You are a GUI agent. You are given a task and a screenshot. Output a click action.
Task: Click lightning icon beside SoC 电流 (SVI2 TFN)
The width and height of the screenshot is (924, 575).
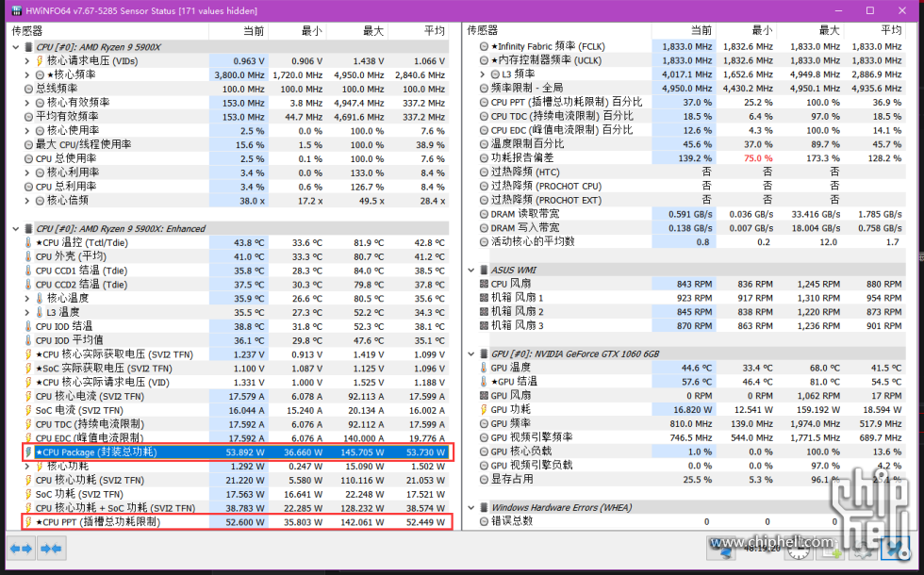28,410
